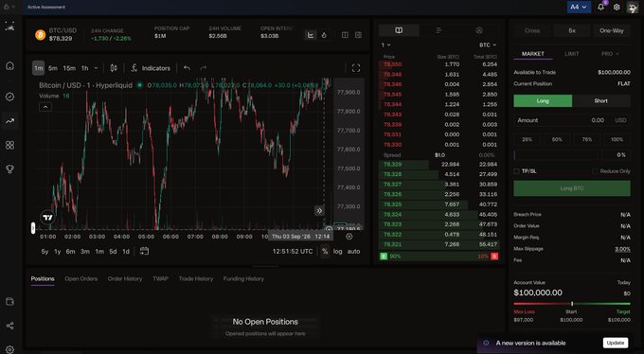Open the Open Orders tab
Viewport: 644px width, 354px height.
80,278
